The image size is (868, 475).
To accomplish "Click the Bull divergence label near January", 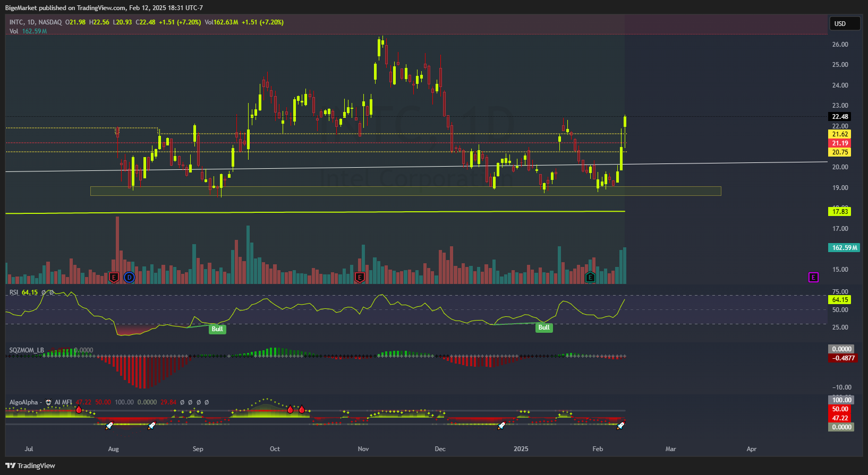I will click(x=544, y=327).
